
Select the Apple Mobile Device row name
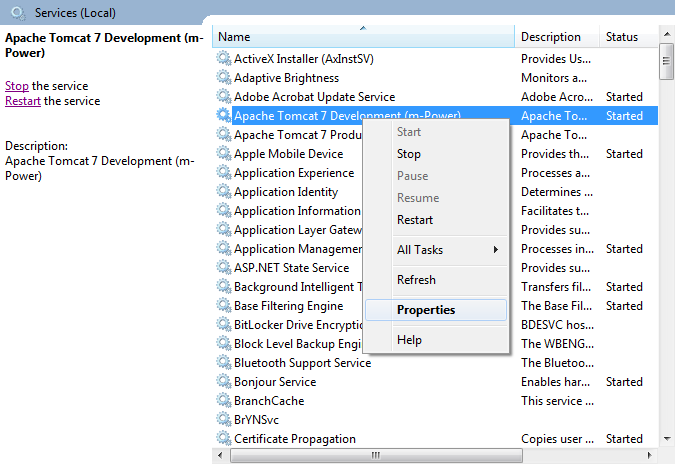pos(288,154)
